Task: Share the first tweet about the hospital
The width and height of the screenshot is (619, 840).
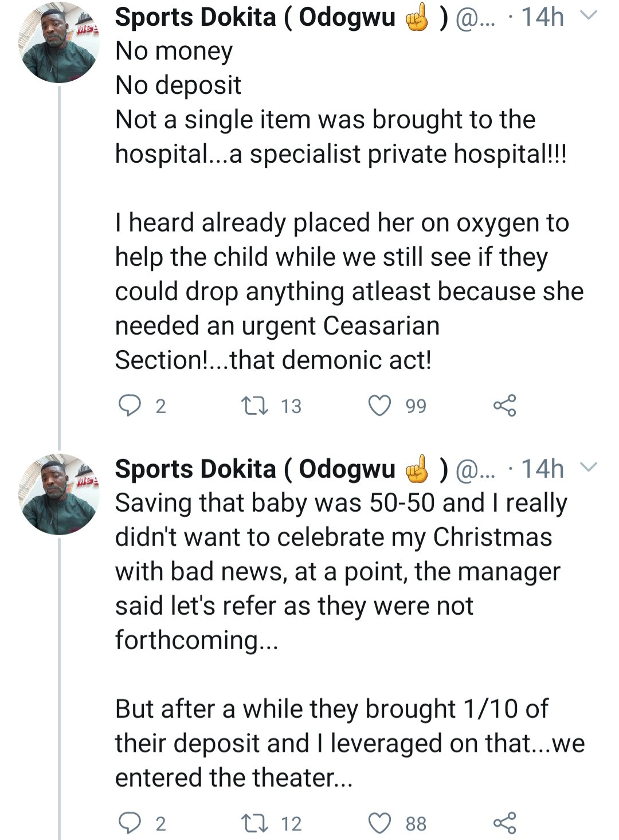Action: pos(504,406)
